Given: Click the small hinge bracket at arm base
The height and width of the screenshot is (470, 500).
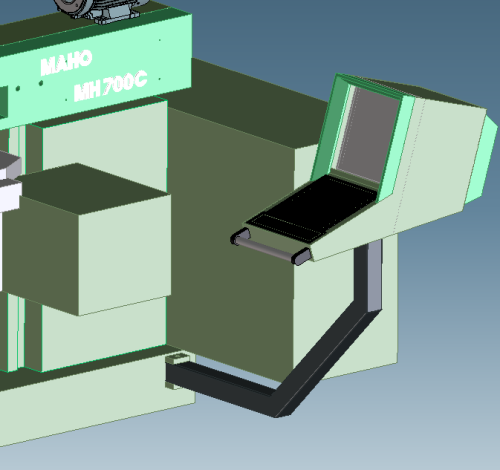Looking at the screenshot, I should pos(177,359).
